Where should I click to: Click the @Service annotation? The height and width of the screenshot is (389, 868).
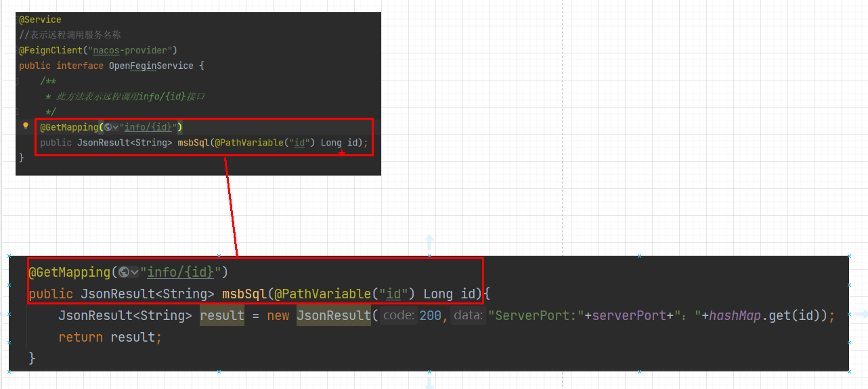coord(40,20)
